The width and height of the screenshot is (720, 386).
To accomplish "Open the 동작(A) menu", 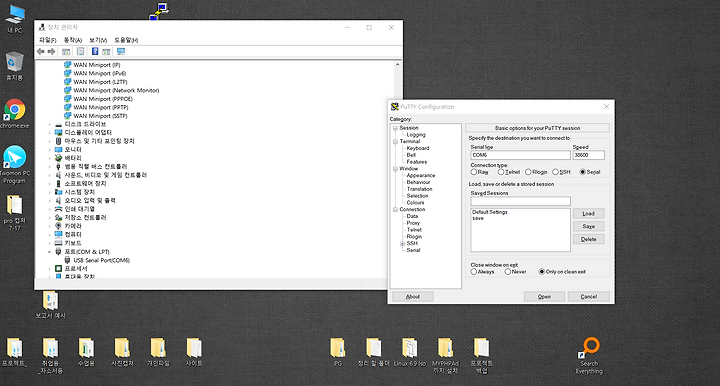I will pyautogui.click(x=73, y=40).
